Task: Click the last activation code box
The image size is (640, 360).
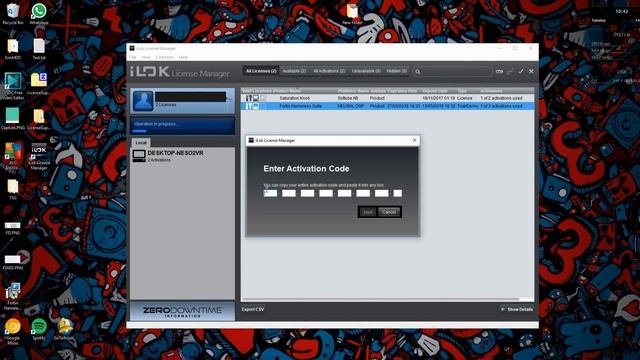Action: 398,193
